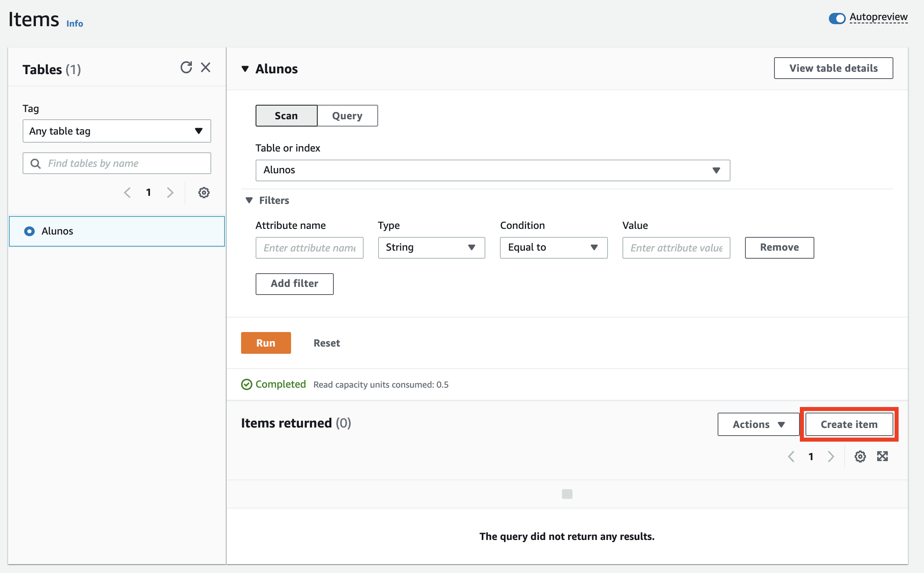Open Items returned settings gear
Viewport: 924px width, 573px height.
pyautogui.click(x=860, y=457)
